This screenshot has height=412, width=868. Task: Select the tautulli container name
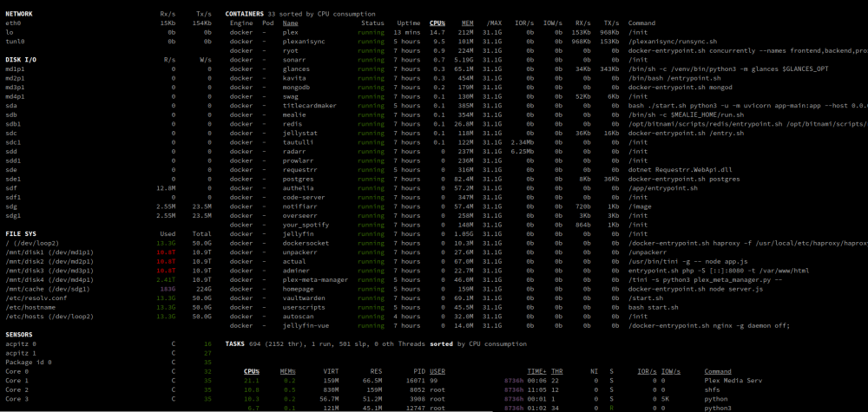[298, 142]
